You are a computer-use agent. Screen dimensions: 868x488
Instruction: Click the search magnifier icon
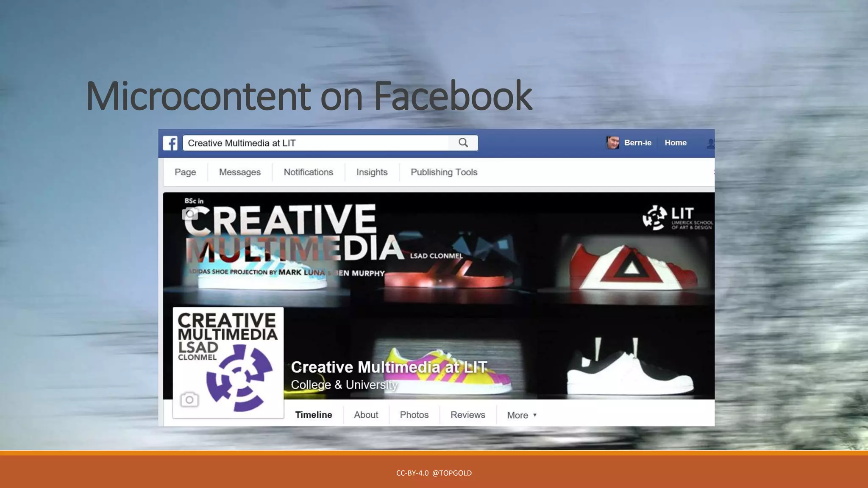click(x=463, y=143)
